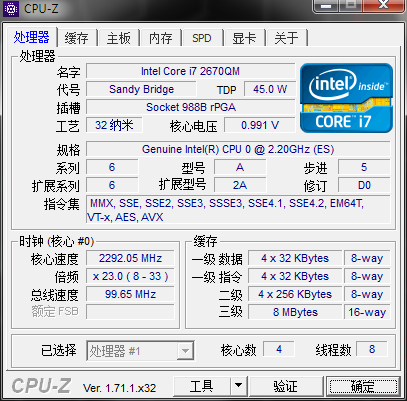Screen dimensions: 407x401
Task: Click the empty 额定 FSB field
Action: (130, 312)
